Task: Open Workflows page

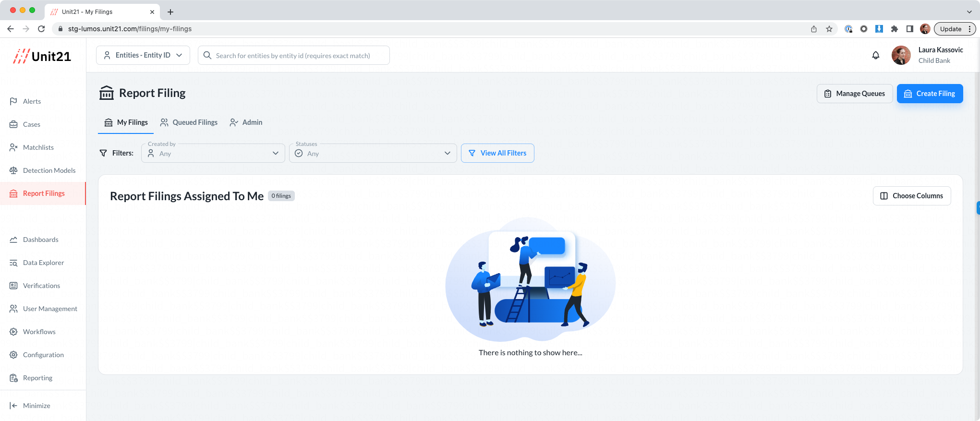Action: (x=39, y=332)
